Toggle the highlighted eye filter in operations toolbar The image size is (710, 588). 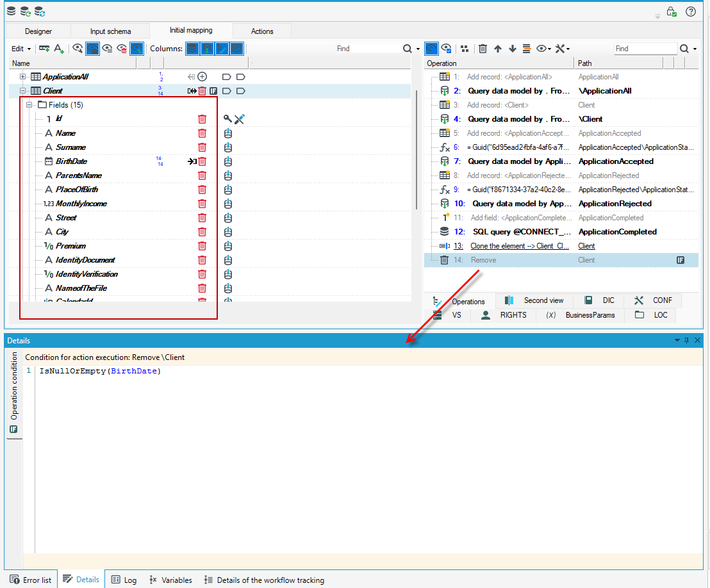[431, 49]
